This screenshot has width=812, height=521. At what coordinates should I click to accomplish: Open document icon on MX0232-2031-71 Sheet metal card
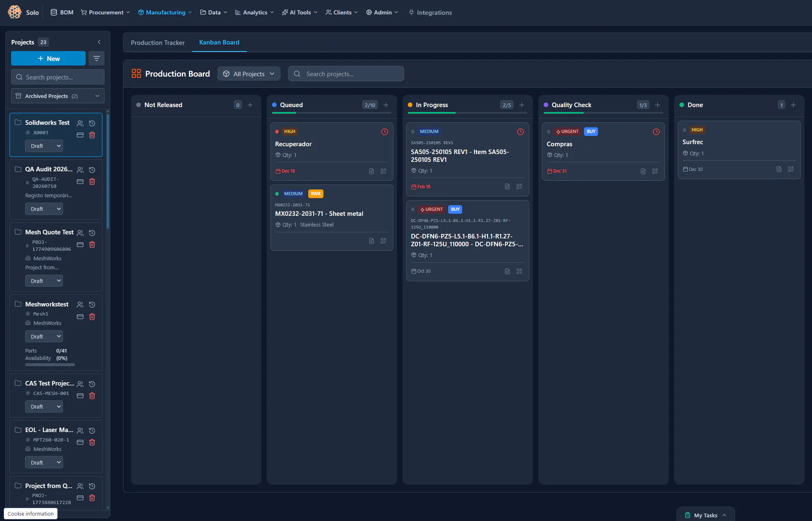click(372, 241)
